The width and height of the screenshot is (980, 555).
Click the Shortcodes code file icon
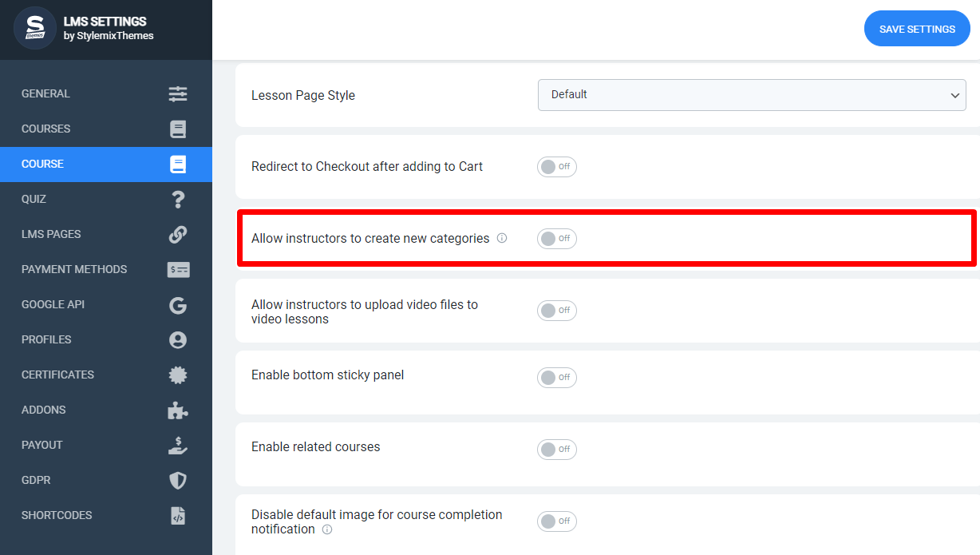[x=178, y=515]
